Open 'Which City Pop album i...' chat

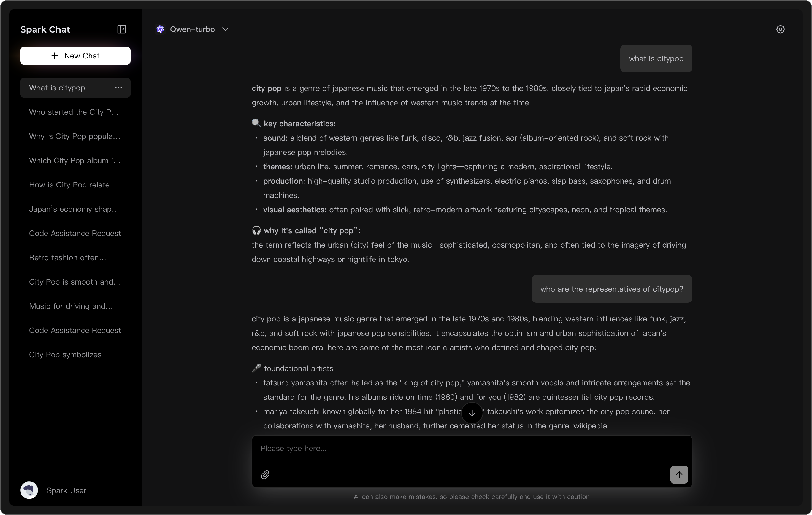point(75,161)
